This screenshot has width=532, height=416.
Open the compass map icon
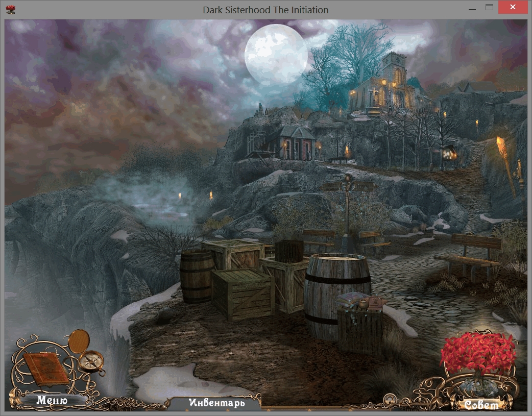91,362
